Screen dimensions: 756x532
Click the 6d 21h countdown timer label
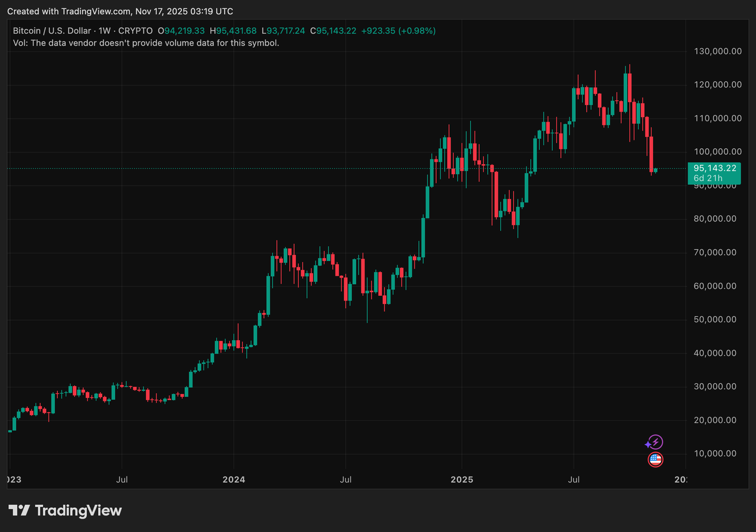click(x=706, y=178)
